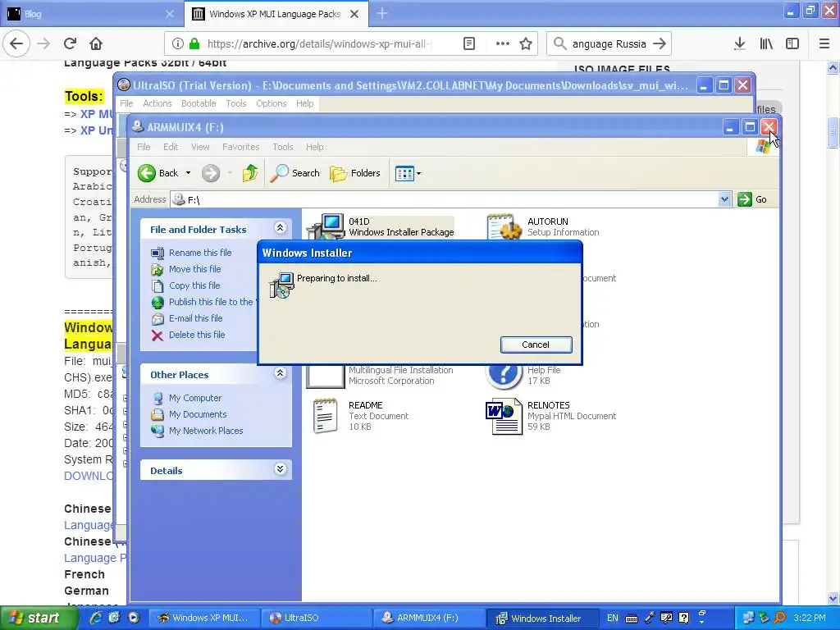
Task: Open My Documents from Other Places
Action: (198, 414)
